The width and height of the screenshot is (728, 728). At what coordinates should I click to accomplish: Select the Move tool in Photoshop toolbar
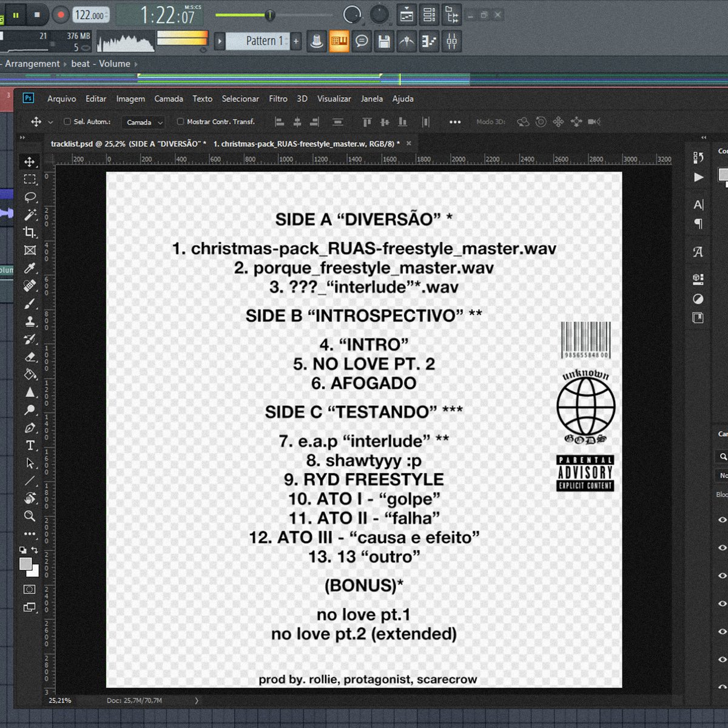pos(29,161)
